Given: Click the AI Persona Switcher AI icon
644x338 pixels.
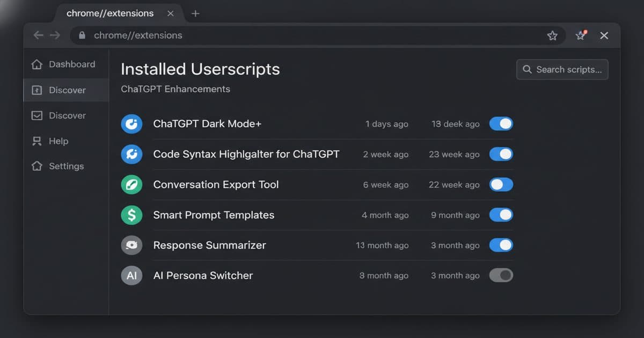Looking at the screenshot, I should tap(131, 276).
